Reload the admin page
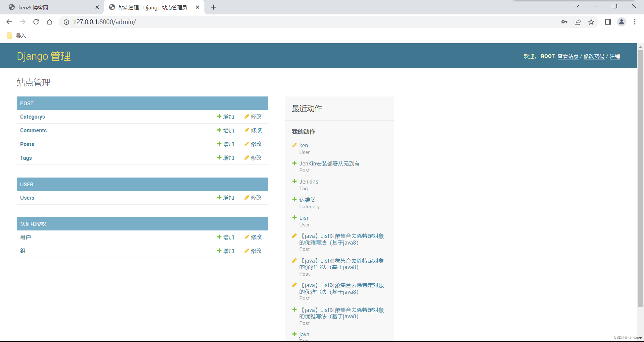 (x=36, y=22)
